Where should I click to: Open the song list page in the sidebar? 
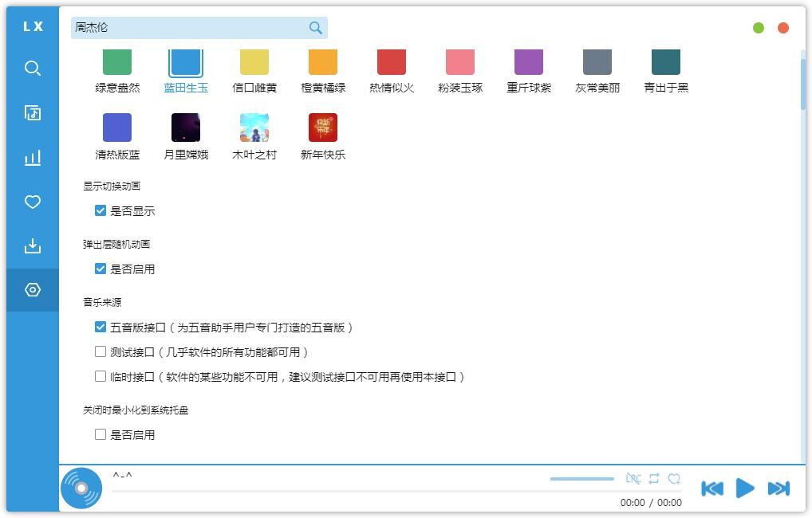coord(33,113)
